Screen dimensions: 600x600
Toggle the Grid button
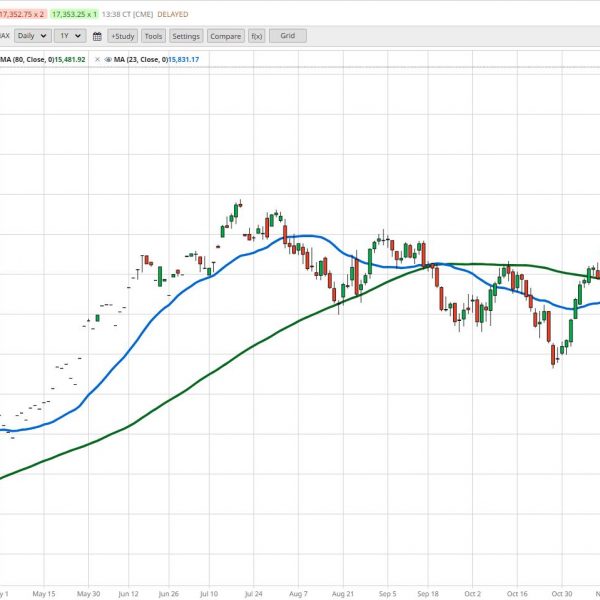click(x=288, y=36)
